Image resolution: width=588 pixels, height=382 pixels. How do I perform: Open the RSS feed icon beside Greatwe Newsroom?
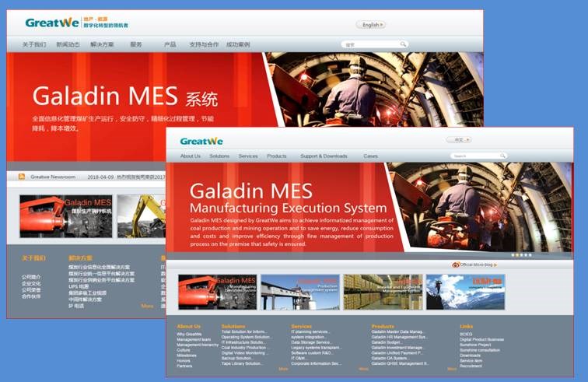click(22, 177)
